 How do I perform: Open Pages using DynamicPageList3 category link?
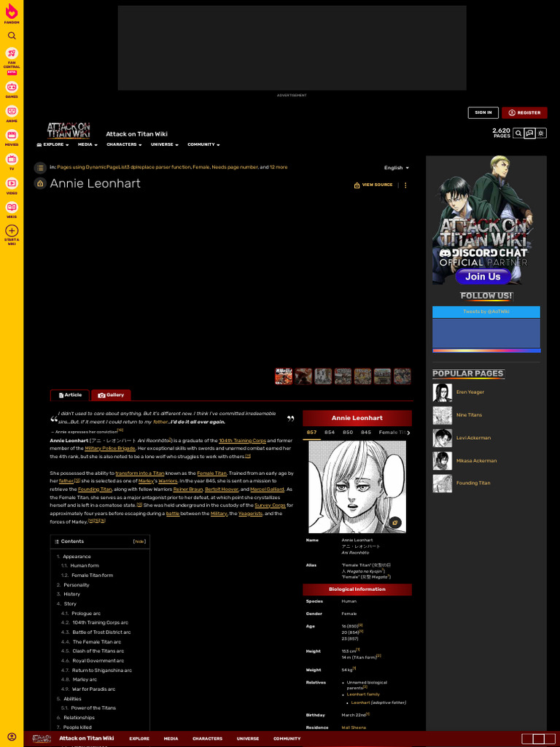tap(124, 167)
